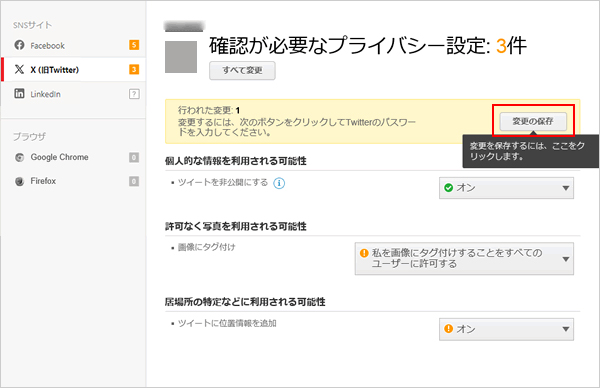The width and height of the screenshot is (600, 388).
Task: Click the X (旧Twitter) logo icon
Action: [19, 69]
